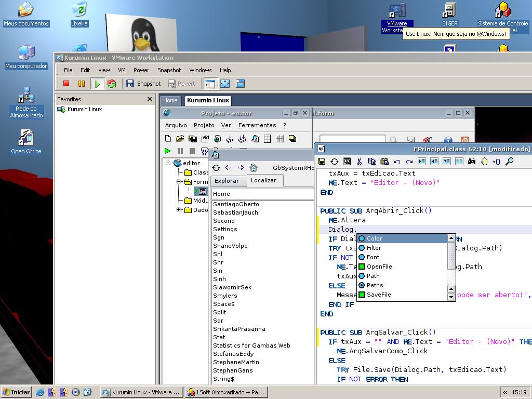
Task: Click the yellow Suspend VM icon
Action: point(82,84)
